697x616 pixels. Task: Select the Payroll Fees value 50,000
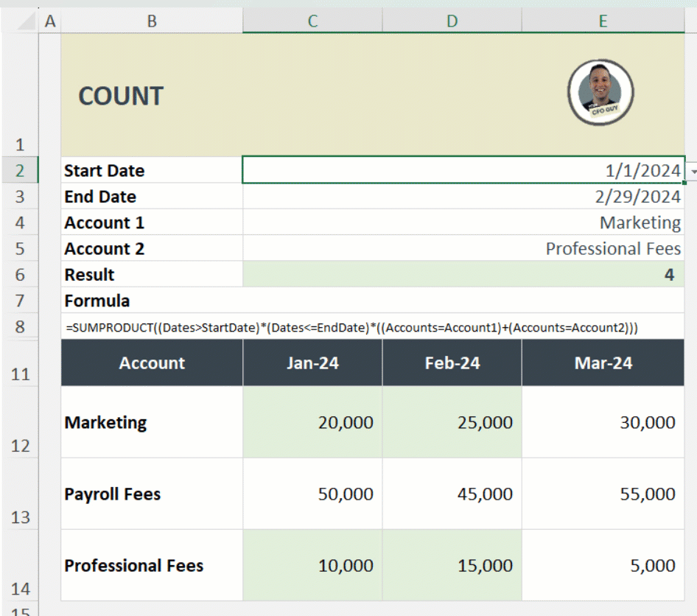(x=312, y=494)
